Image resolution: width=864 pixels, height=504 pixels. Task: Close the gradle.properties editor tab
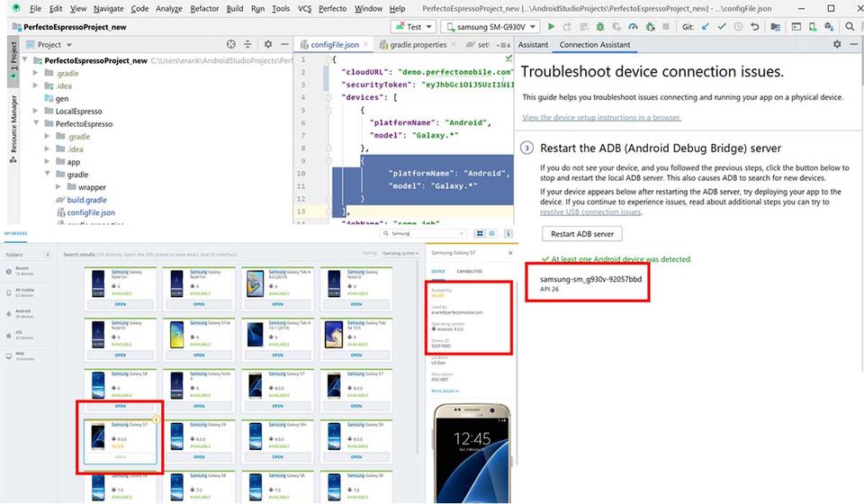(x=454, y=45)
